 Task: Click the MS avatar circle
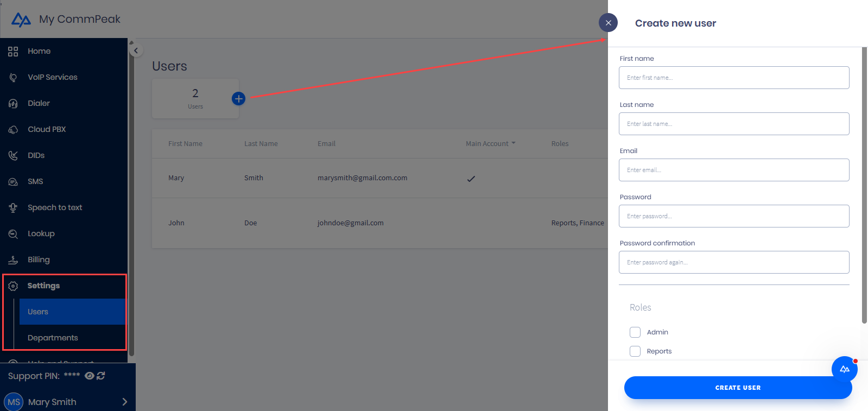14,402
